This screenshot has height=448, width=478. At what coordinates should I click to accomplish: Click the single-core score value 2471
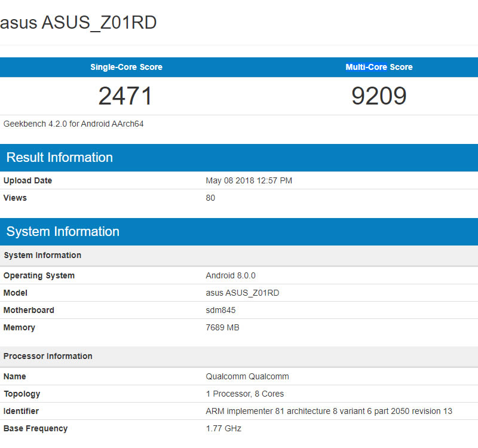[125, 96]
